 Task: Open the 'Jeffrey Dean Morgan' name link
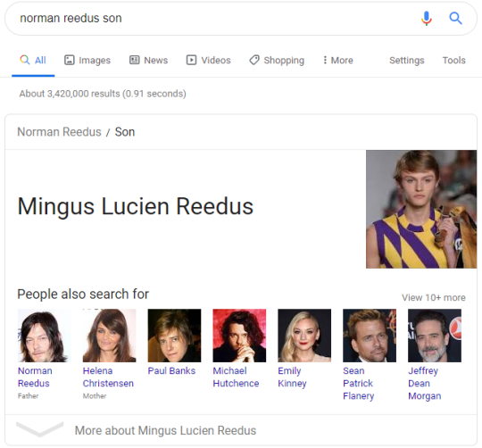click(425, 384)
